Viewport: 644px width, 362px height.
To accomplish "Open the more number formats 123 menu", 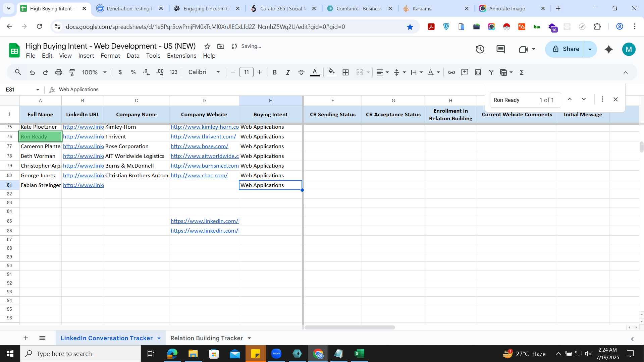I will coord(173,72).
